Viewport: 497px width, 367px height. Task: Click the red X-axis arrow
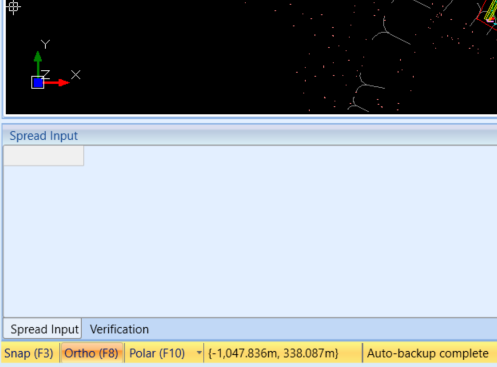click(x=57, y=82)
